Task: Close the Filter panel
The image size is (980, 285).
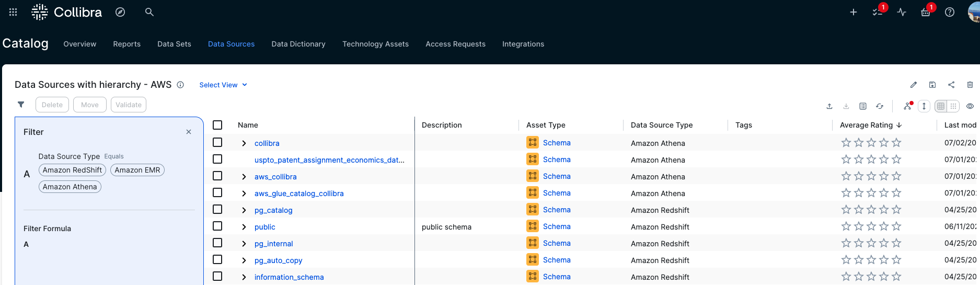Action: pos(189,132)
